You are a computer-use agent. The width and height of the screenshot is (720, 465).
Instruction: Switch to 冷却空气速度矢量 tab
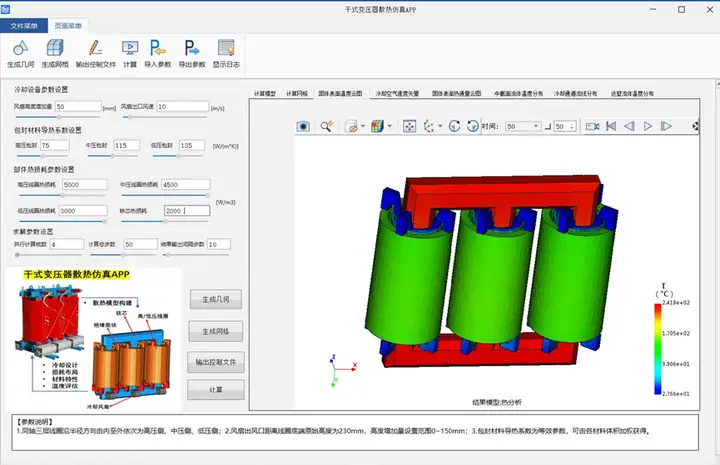click(397, 94)
